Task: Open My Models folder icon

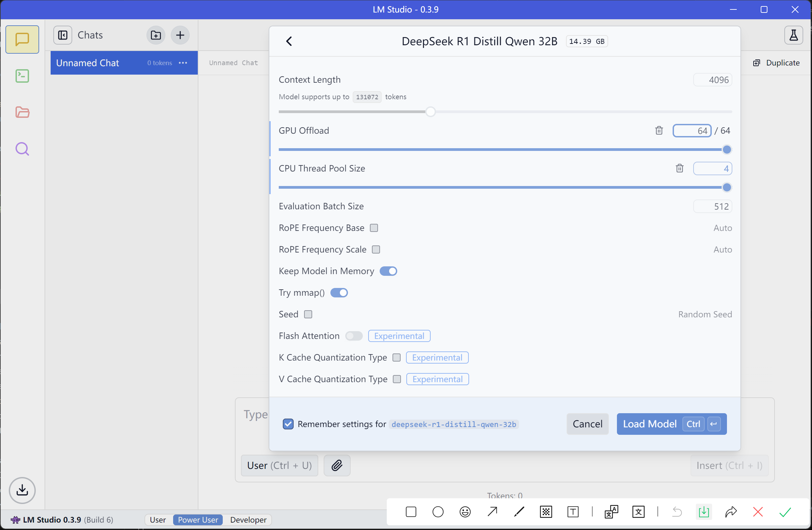Action: tap(22, 112)
